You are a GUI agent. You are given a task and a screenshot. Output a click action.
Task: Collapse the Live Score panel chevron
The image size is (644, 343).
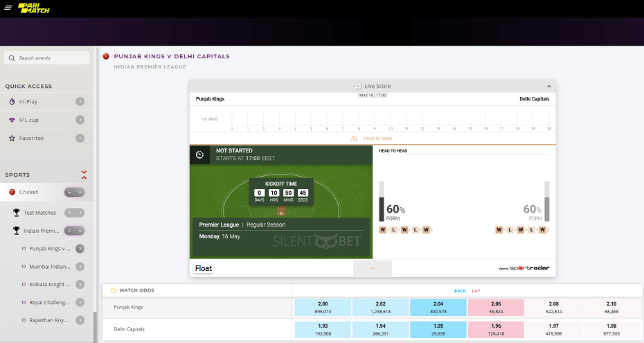click(x=549, y=86)
